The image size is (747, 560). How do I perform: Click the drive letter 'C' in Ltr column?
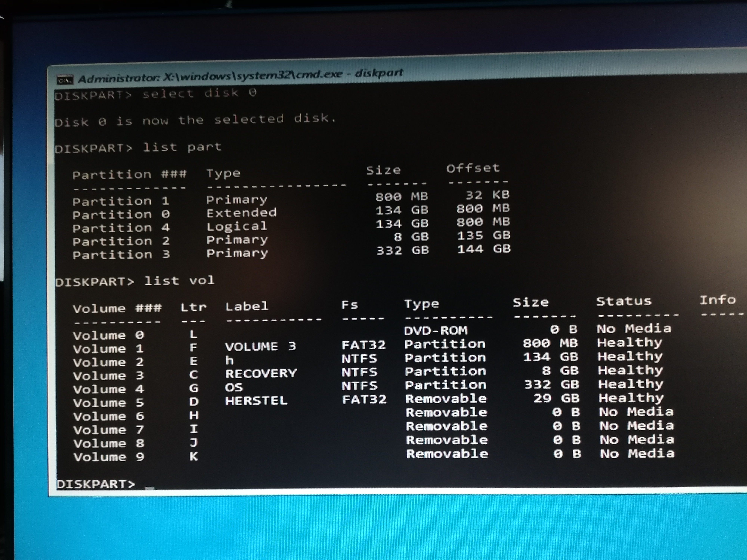click(193, 375)
